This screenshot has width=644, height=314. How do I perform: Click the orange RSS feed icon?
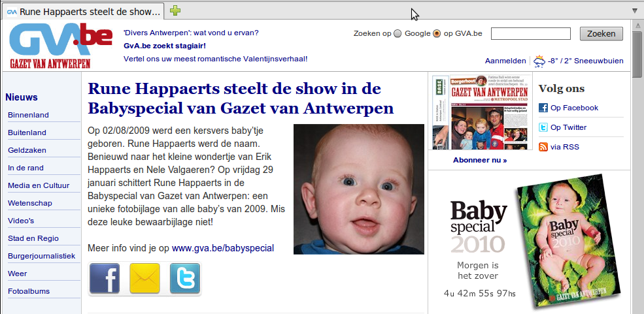click(543, 147)
